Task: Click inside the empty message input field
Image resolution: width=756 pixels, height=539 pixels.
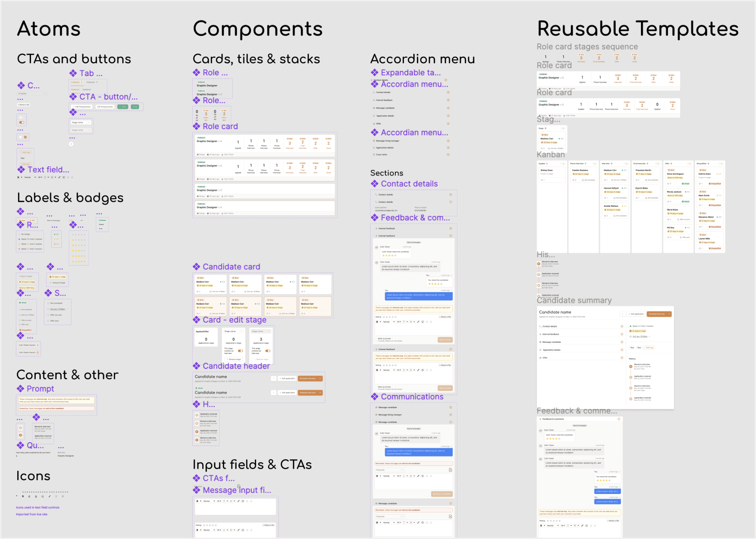Action: click(235, 509)
